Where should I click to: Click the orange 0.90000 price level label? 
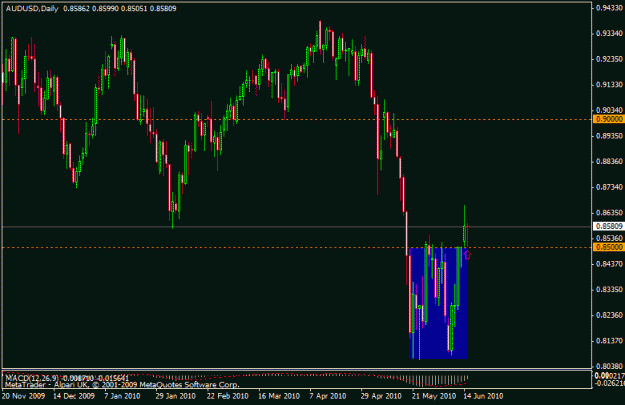[609, 119]
